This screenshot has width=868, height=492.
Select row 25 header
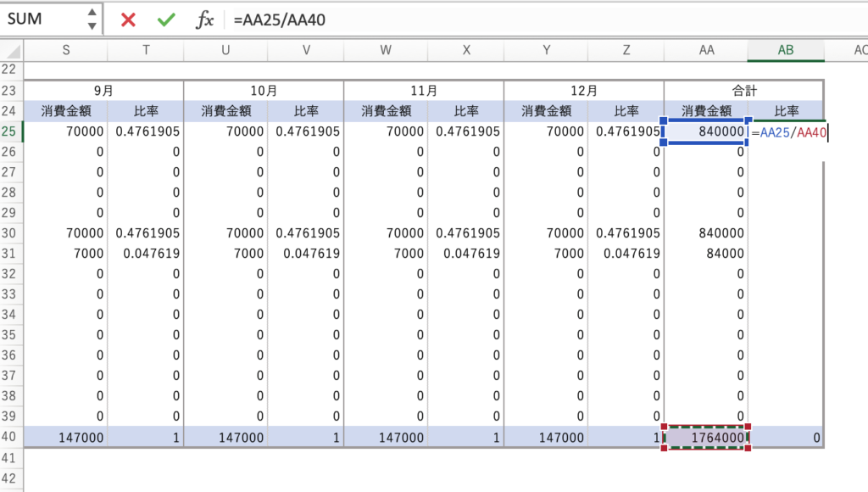point(10,131)
